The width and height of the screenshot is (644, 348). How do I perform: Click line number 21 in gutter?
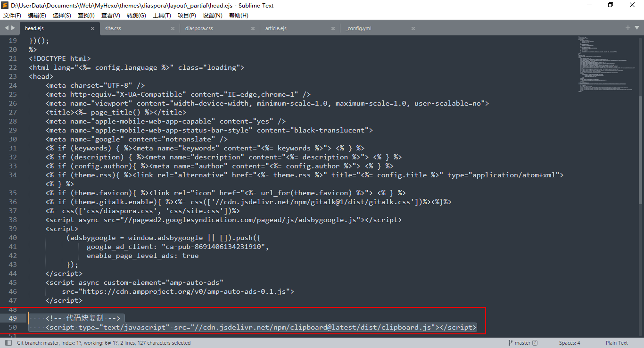click(x=13, y=58)
